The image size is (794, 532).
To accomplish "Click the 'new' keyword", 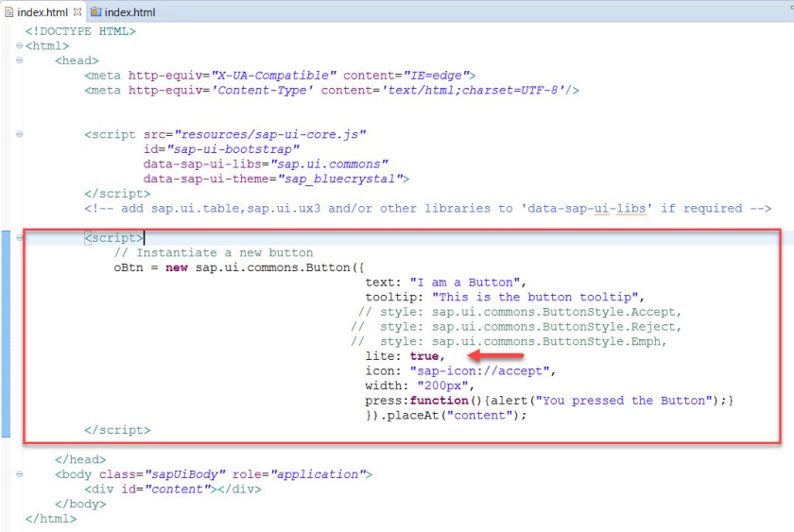I will (177, 267).
